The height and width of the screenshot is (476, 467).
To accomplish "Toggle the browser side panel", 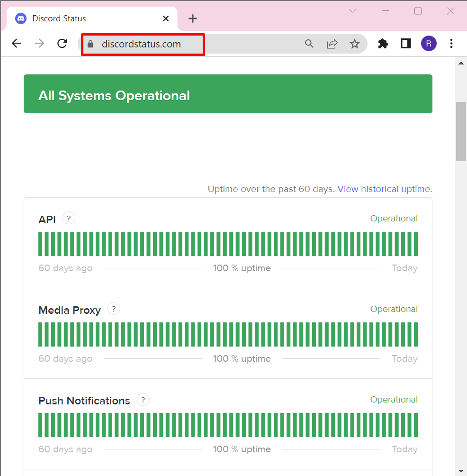I will pos(405,44).
